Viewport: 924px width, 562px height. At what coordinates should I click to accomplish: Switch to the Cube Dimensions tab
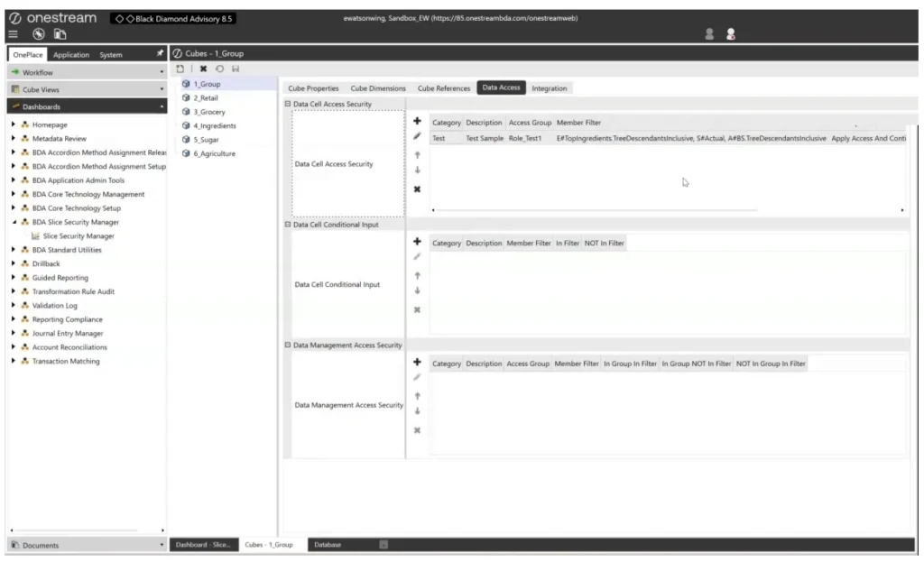click(x=378, y=88)
